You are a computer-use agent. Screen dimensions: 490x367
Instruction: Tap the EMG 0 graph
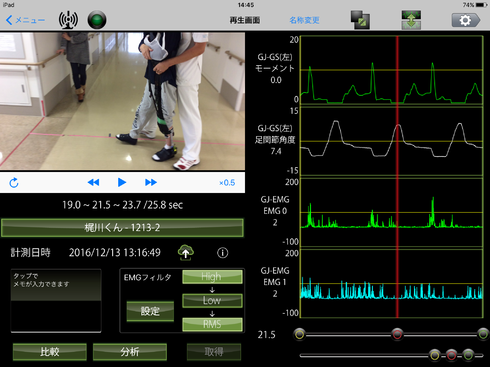392,212
